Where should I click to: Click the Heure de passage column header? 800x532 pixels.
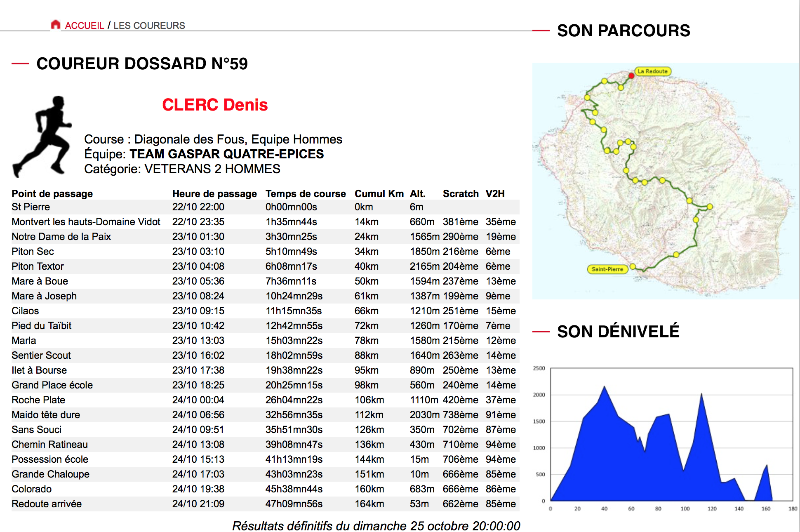(214, 194)
